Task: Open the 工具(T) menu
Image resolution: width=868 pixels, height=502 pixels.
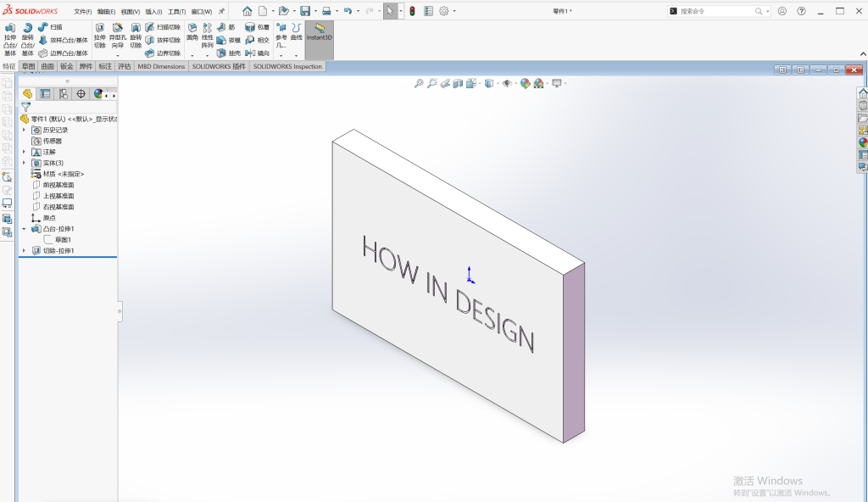Action: tap(177, 12)
